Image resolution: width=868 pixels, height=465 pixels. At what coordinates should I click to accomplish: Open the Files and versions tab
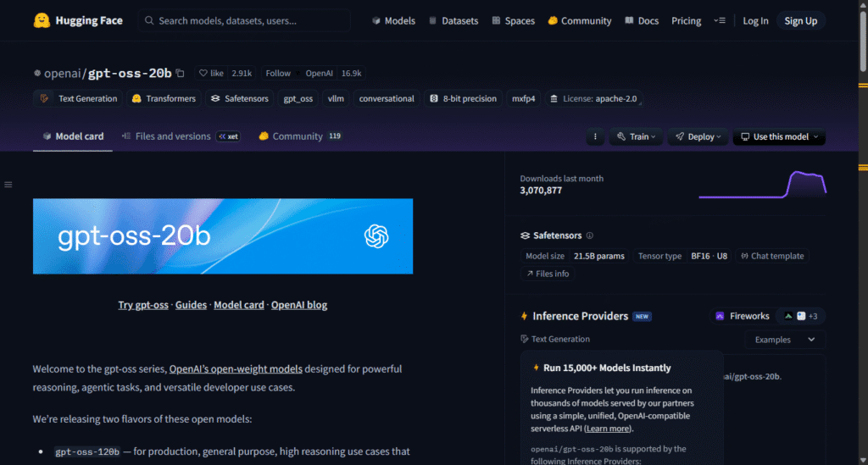181,136
